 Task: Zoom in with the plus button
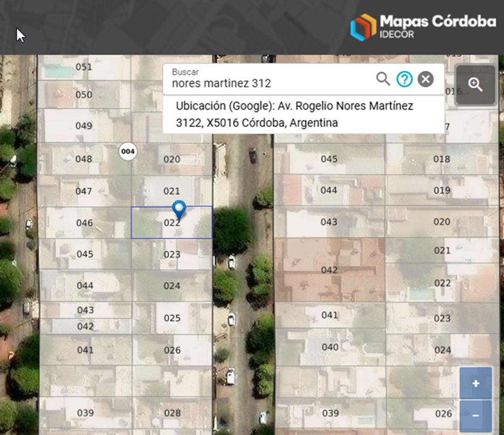tap(475, 383)
